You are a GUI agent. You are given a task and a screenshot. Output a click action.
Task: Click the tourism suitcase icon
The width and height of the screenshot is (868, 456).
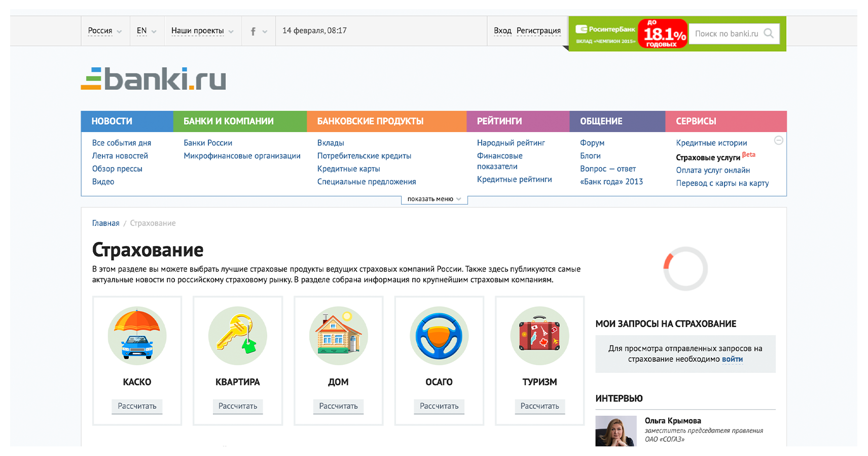[539, 335]
